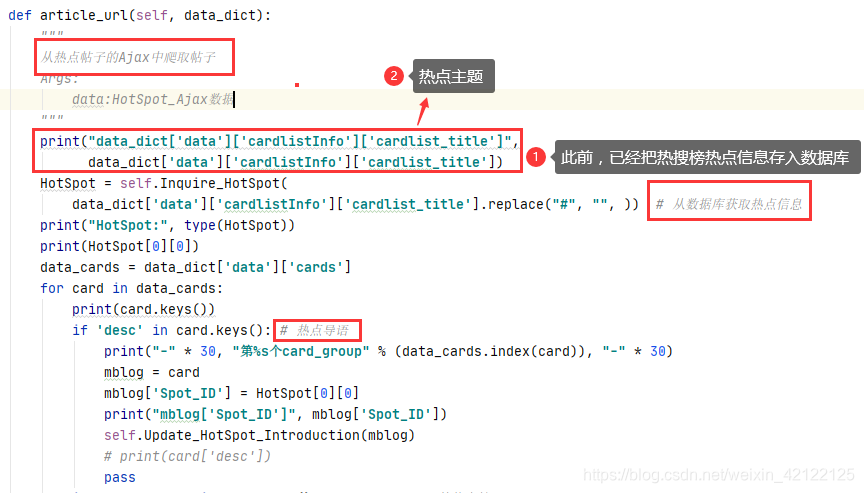
Task: Click the "data_cards = data_dict['data']['cards']" line
Action: click(x=196, y=267)
